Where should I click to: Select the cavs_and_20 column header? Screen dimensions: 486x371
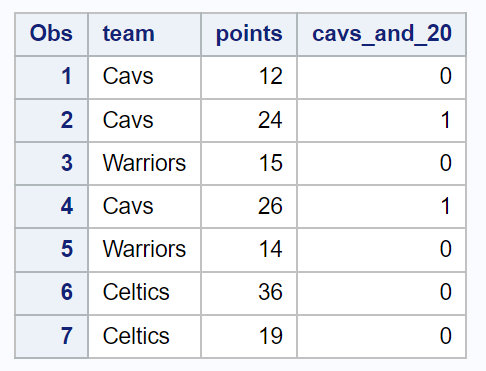click(x=382, y=34)
